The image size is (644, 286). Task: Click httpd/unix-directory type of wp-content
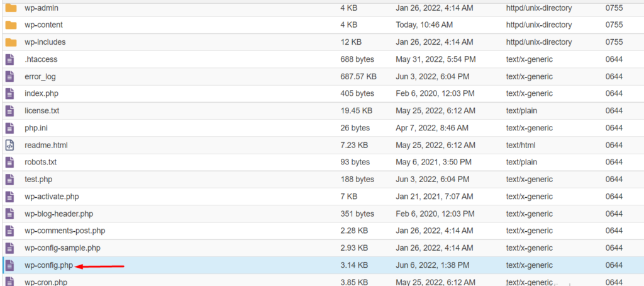point(539,25)
